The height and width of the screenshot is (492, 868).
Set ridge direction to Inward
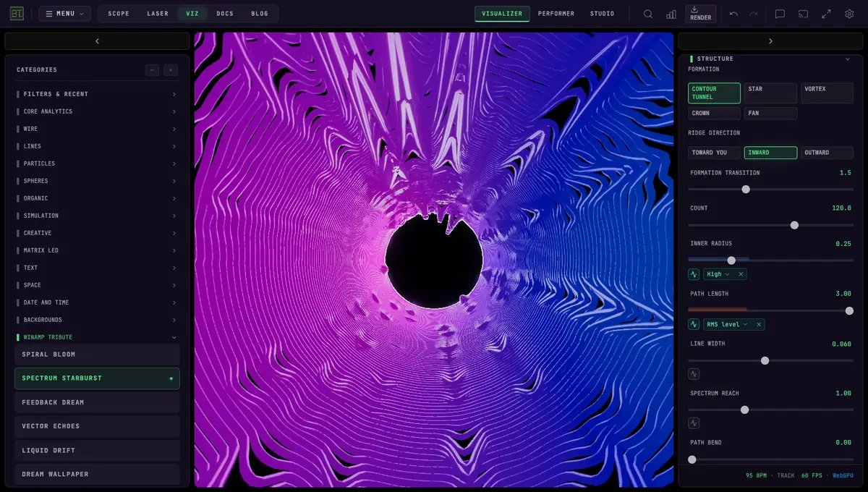[x=770, y=153]
